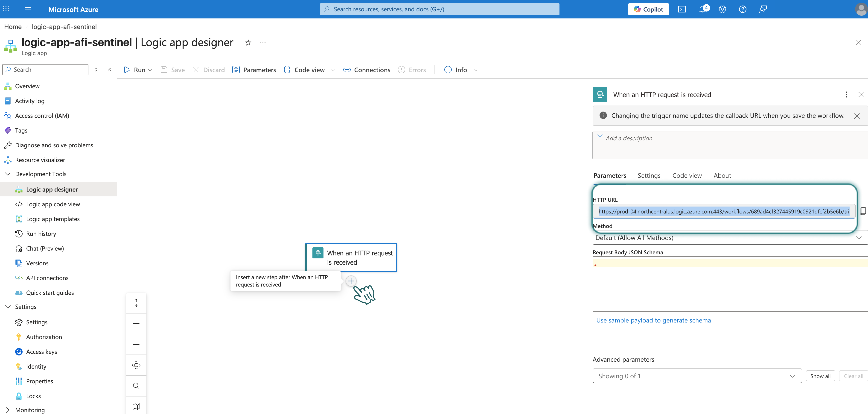Screen dimensions: 868x414
Task: Open Run history
Action: [x=41, y=234]
